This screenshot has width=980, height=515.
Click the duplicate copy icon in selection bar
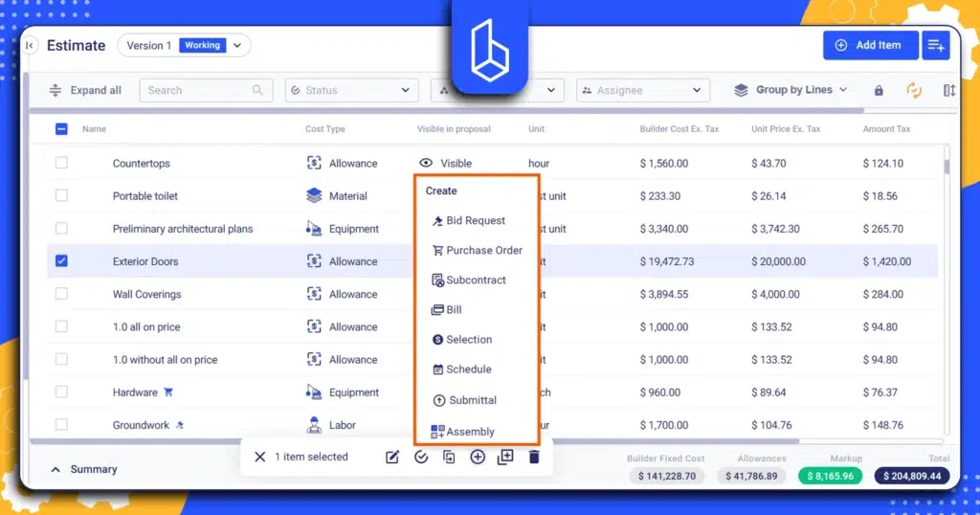tap(449, 457)
